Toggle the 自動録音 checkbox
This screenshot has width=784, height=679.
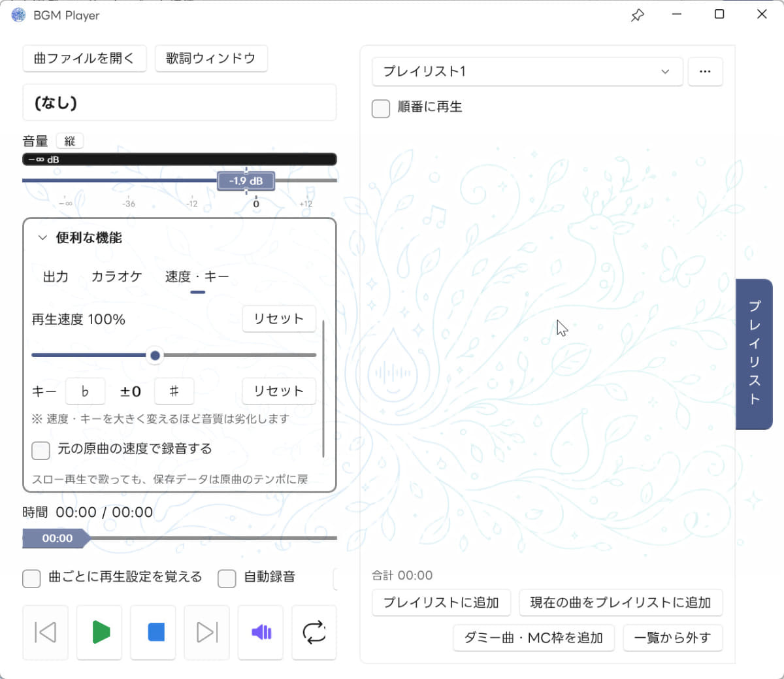coord(227,578)
